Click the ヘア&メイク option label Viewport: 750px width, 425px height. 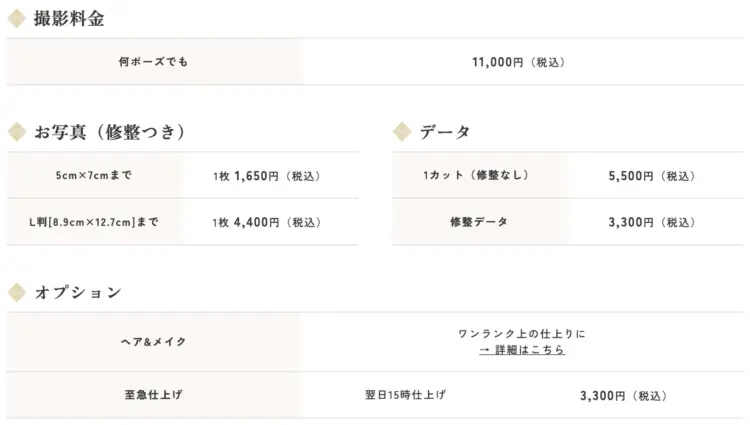153,342
